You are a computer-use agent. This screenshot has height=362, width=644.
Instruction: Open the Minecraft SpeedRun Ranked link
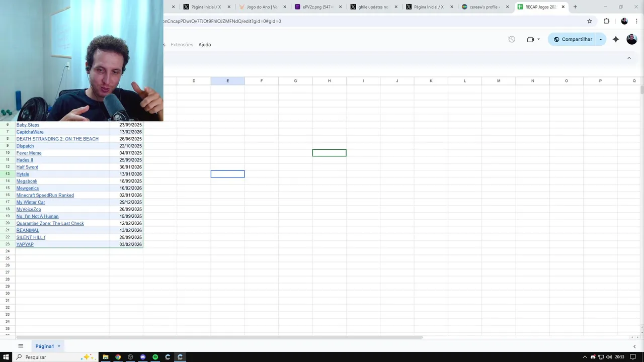(x=45, y=195)
